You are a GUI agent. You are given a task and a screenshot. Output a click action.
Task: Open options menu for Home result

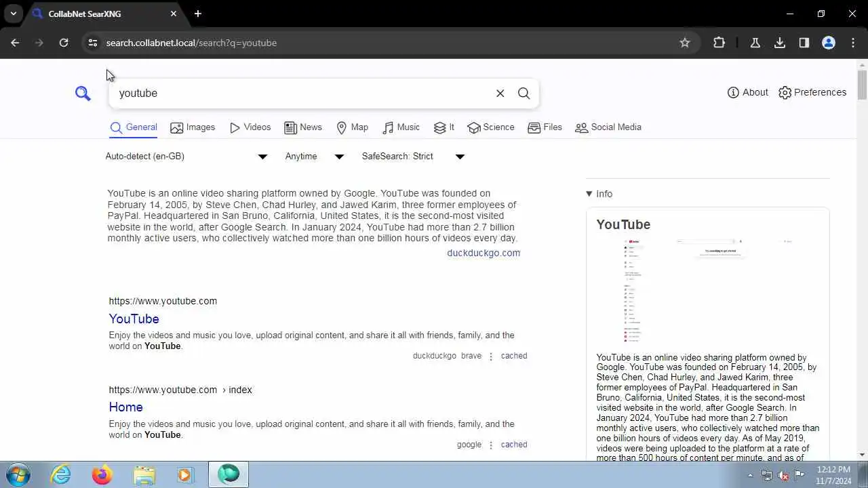click(491, 445)
